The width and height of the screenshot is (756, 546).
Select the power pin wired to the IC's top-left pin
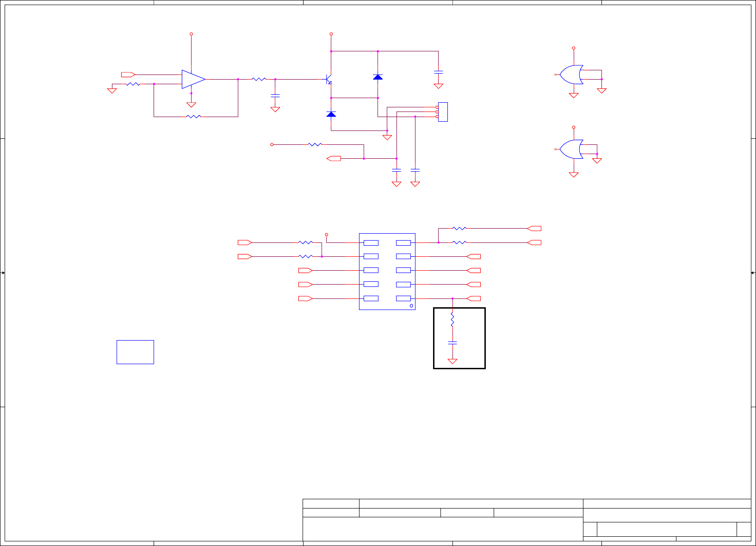[x=327, y=235]
